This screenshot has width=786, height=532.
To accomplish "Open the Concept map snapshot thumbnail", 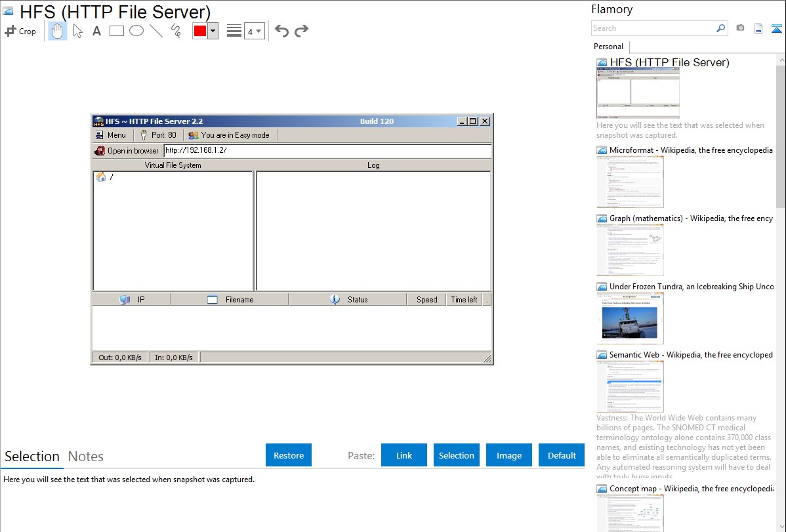I will 630,514.
